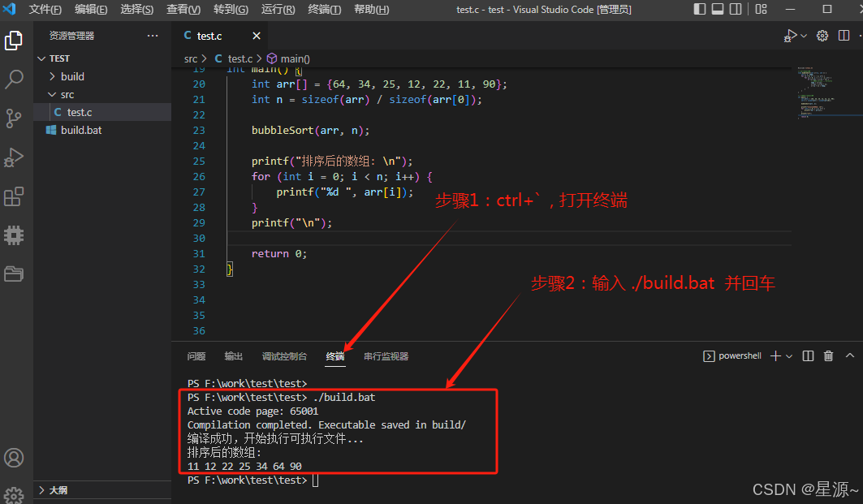Viewport: 863px width, 504px height.
Task: Open terminal launch profile dropdown
Action: pos(789,356)
